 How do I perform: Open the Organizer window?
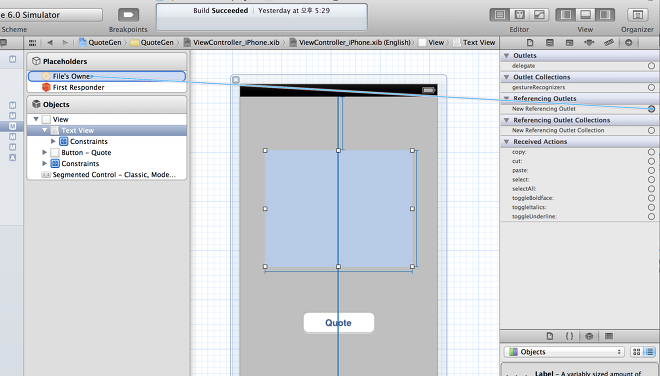click(x=638, y=15)
